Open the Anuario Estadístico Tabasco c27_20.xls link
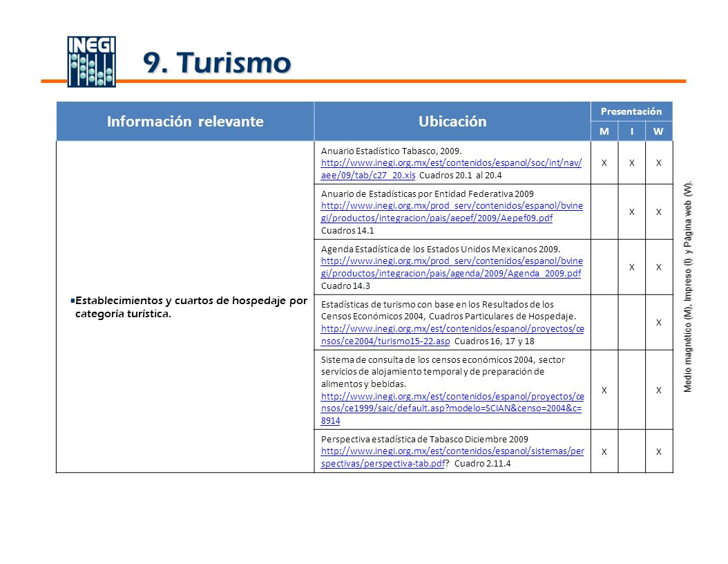 [x=451, y=169]
